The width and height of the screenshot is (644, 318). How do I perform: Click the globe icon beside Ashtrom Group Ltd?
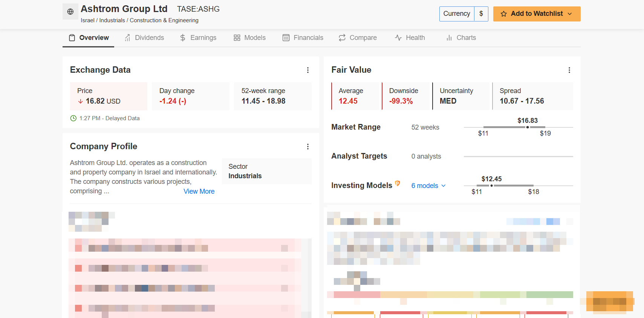click(70, 12)
